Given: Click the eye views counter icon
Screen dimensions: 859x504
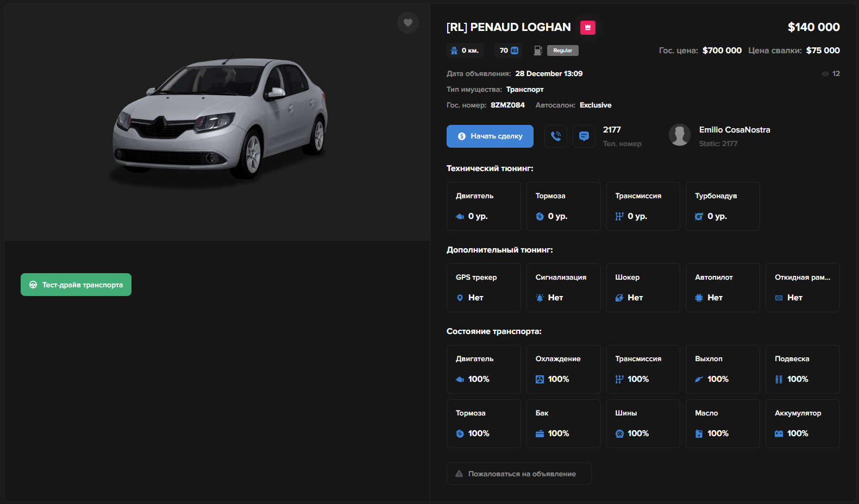Looking at the screenshot, I should click(x=825, y=74).
